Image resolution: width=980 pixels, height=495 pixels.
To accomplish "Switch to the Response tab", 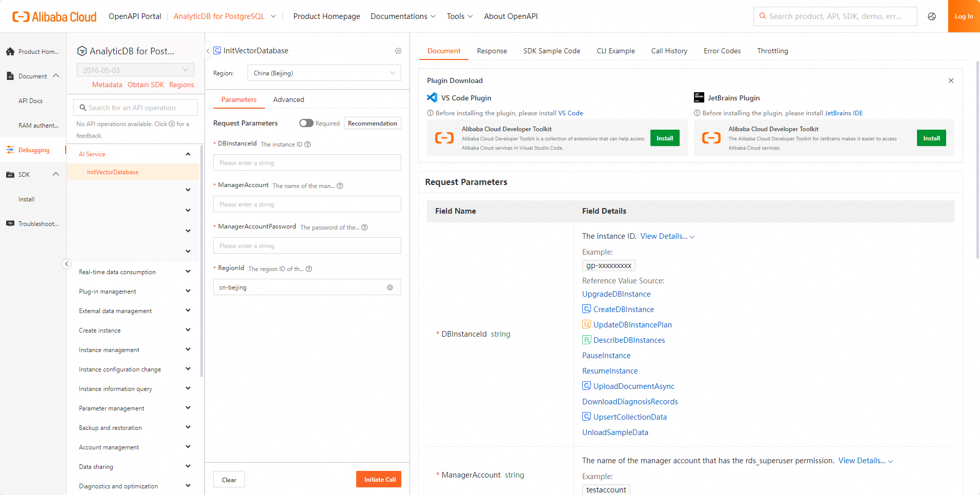I will pyautogui.click(x=492, y=51).
